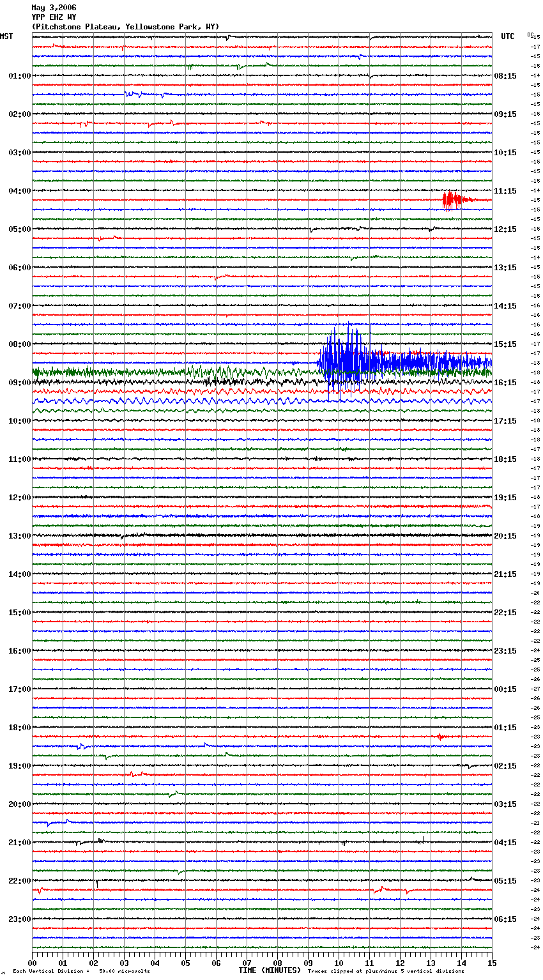Click the 04:15 UTC time label
The image size is (543, 980).
click(505, 843)
